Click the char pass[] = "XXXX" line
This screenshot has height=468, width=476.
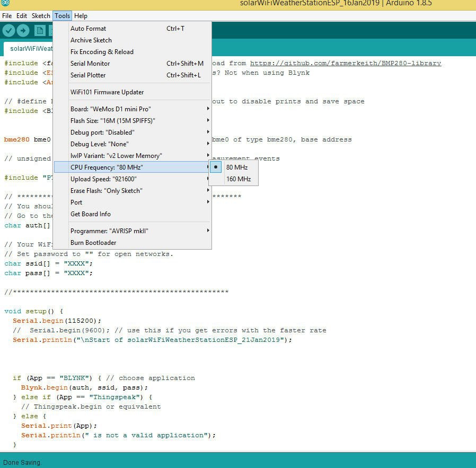tap(48, 273)
